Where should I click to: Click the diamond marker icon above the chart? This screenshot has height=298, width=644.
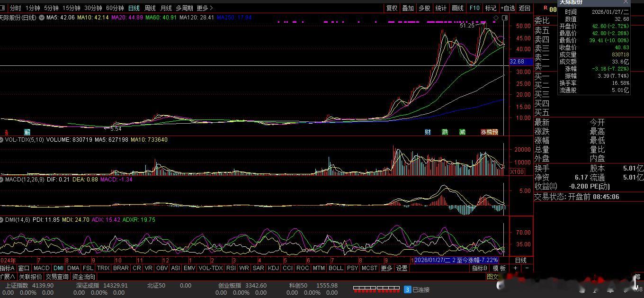496,18
